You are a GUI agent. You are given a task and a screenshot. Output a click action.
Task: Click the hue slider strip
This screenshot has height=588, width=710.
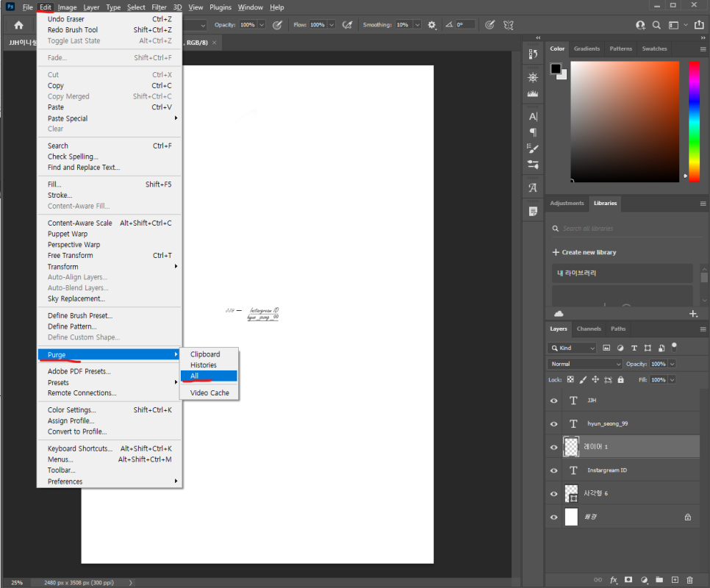tap(694, 122)
